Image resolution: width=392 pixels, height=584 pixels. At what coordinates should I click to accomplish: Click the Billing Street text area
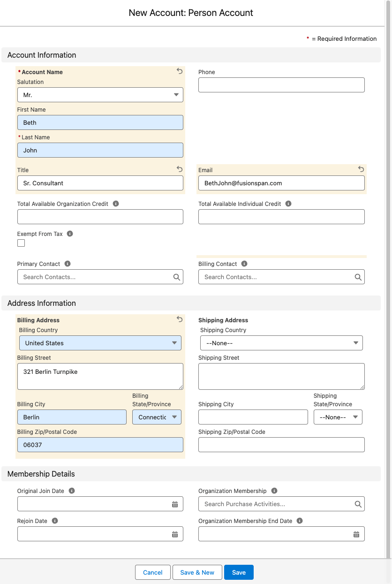100,376
